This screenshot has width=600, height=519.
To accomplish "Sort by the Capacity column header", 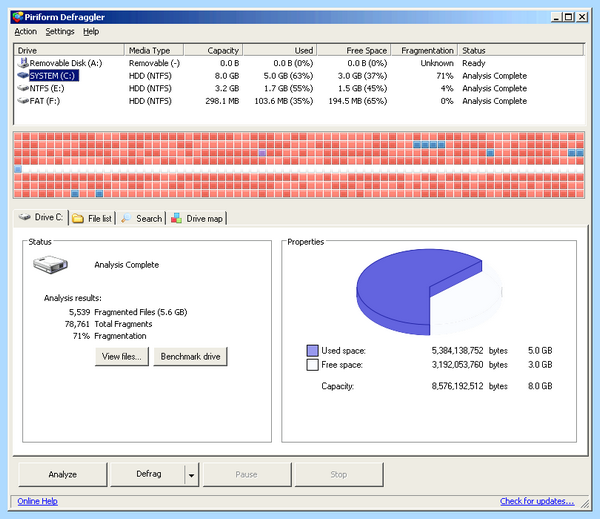I will tap(213, 51).
